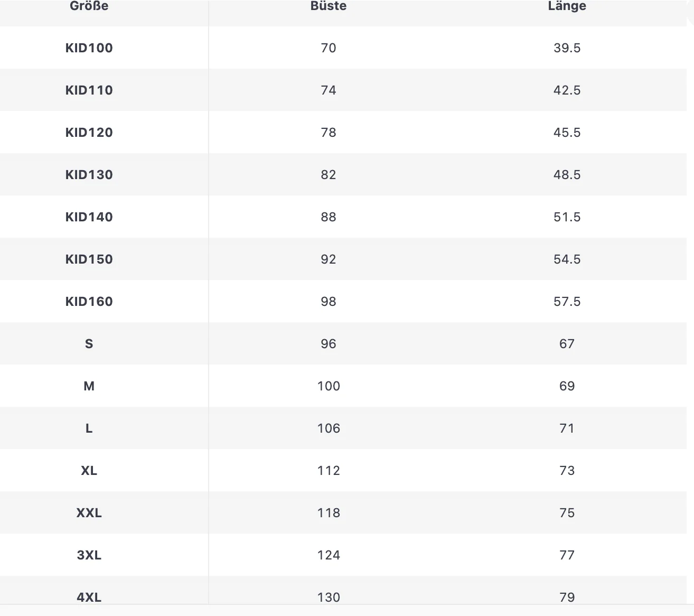This screenshot has width=694, height=616.
Task: Select the KID140 row label
Action: [x=89, y=217]
